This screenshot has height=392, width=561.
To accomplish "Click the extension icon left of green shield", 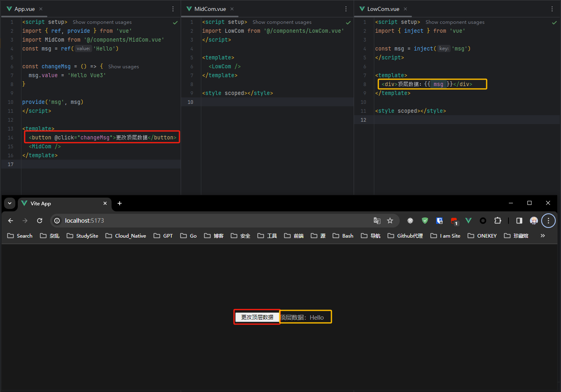I will [x=410, y=221].
